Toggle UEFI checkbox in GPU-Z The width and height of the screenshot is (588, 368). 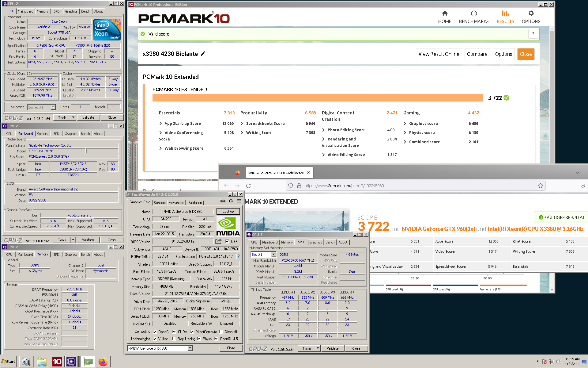pos(227,241)
